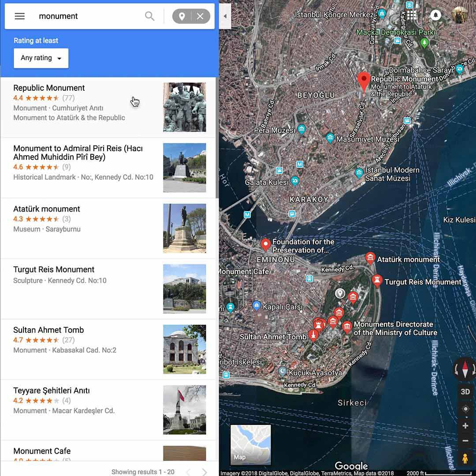Click the large red Republic Monument map pin

coord(363,82)
